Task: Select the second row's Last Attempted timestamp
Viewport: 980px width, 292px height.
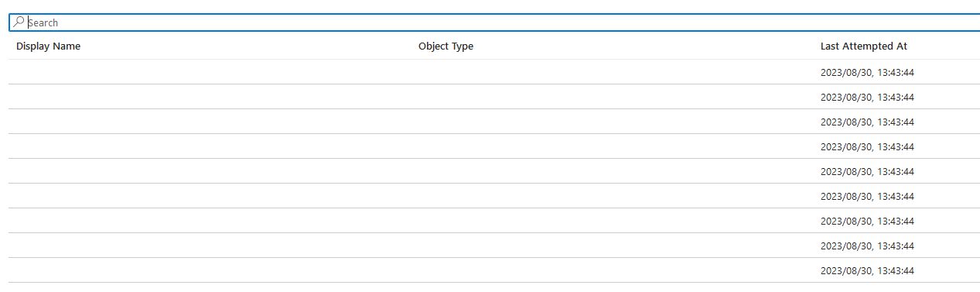Action: click(x=867, y=98)
